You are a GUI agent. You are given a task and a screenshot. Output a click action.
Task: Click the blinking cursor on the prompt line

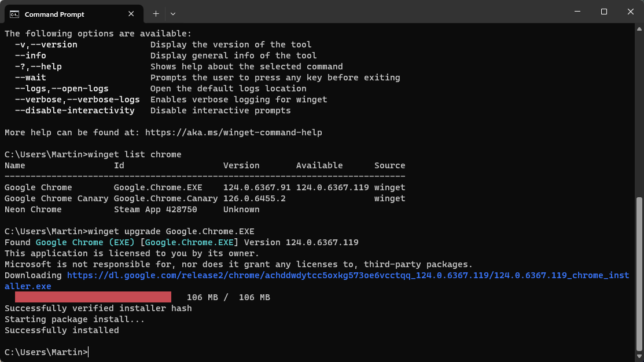point(87,352)
